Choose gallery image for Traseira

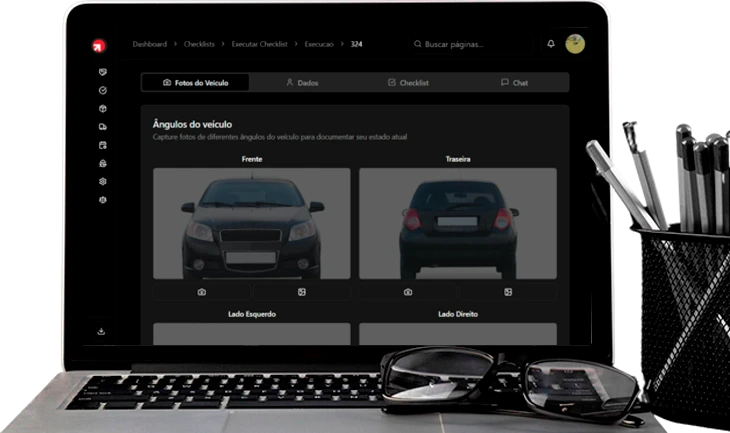pyautogui.click(x=508, y=292)
